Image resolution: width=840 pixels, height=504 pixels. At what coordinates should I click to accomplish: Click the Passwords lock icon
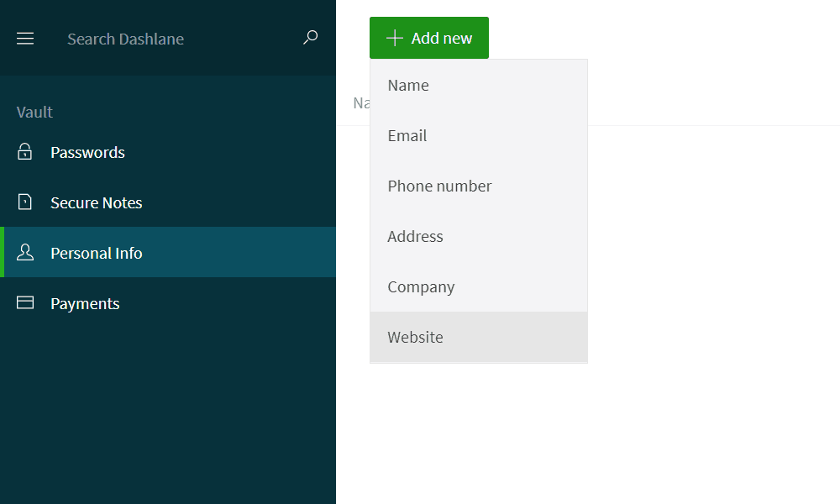[x=24, y=151]
